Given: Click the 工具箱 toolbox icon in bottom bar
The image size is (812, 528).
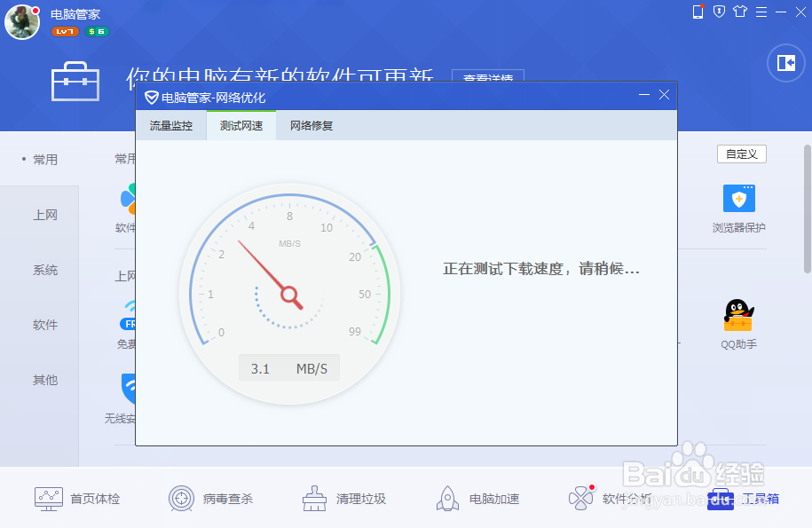Looking at the screenshot, I should click(x=721, y=499).
